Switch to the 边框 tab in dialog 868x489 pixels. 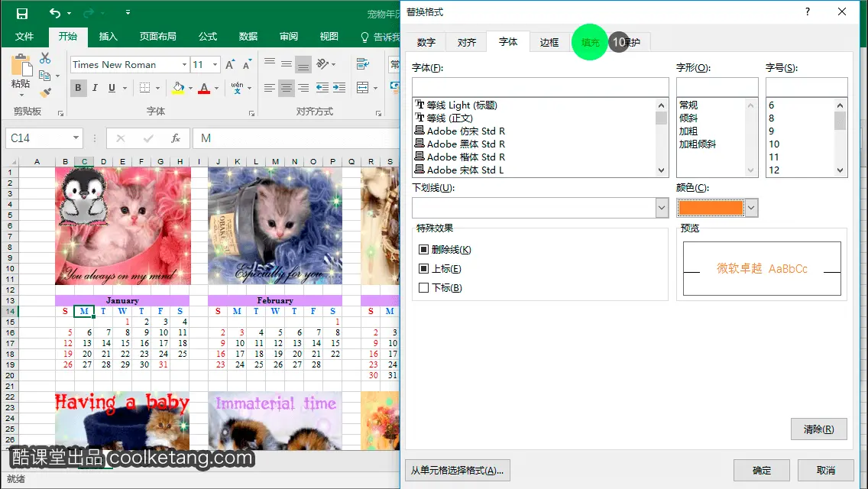549,42
